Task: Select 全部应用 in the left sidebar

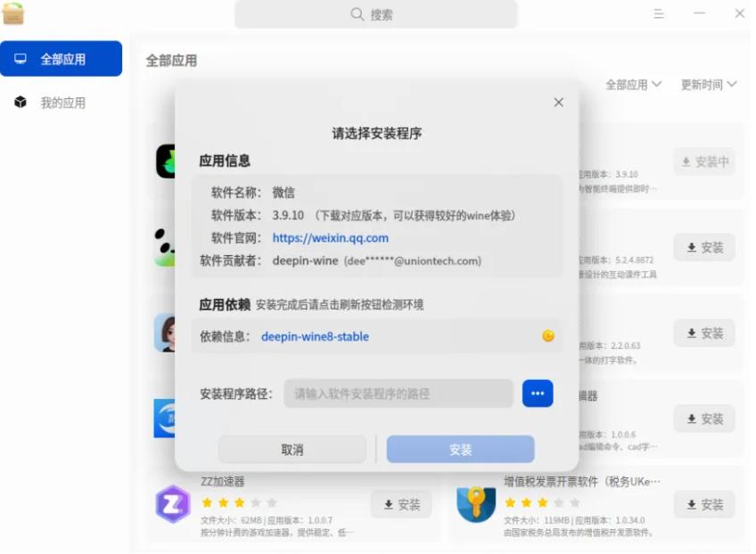Action: pos(62,58)
